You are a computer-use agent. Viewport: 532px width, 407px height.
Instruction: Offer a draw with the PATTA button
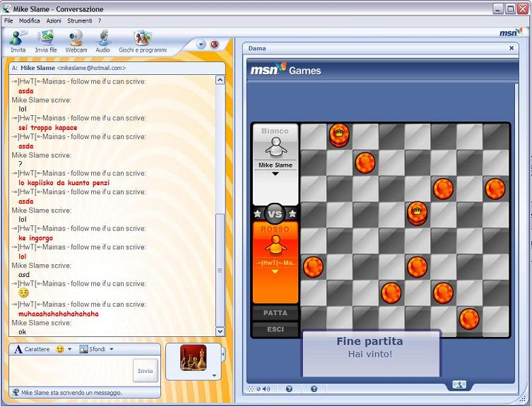tap(275, 313)
